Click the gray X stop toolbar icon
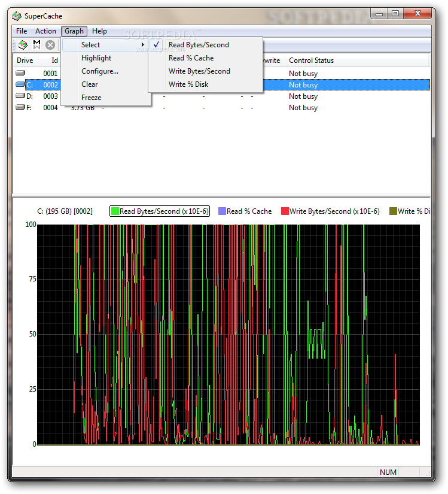Screen dimensions: 448x494 pyautogui.click(x=50, y=45)
